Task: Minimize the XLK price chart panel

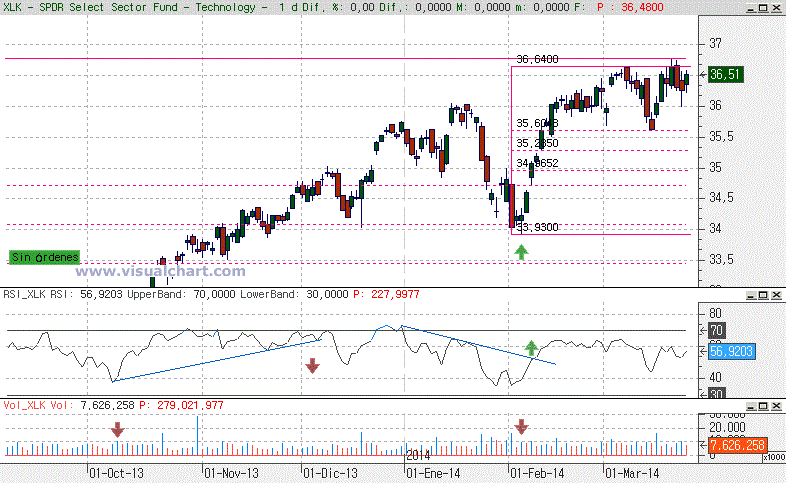Action: [750, 8]
